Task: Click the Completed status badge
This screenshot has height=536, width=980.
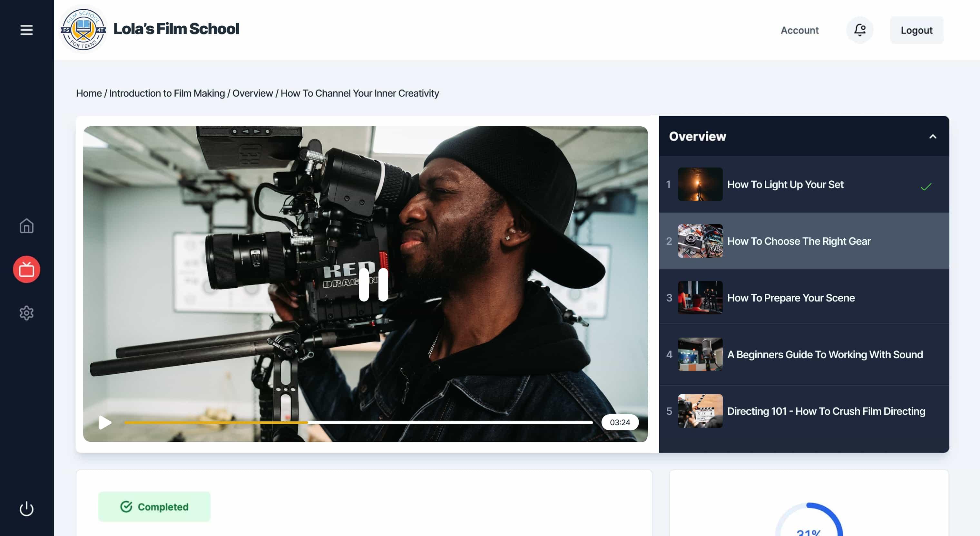Action: [154, 507]
